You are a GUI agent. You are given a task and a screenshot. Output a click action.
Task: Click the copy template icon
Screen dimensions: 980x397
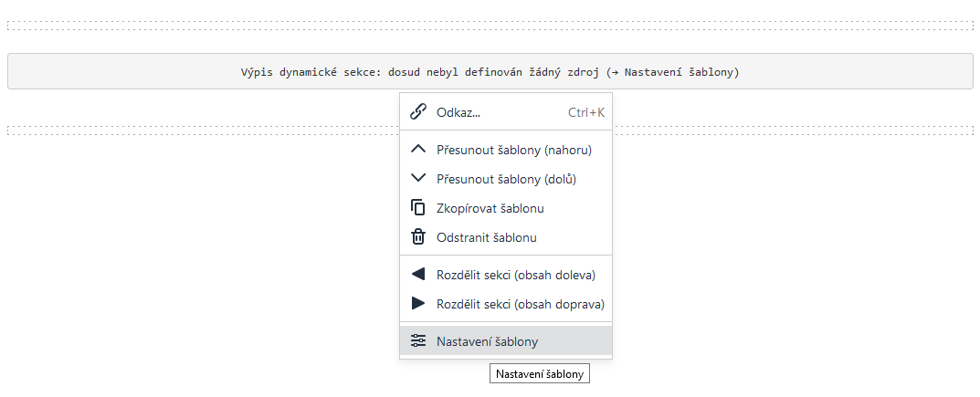pos(418,207)
